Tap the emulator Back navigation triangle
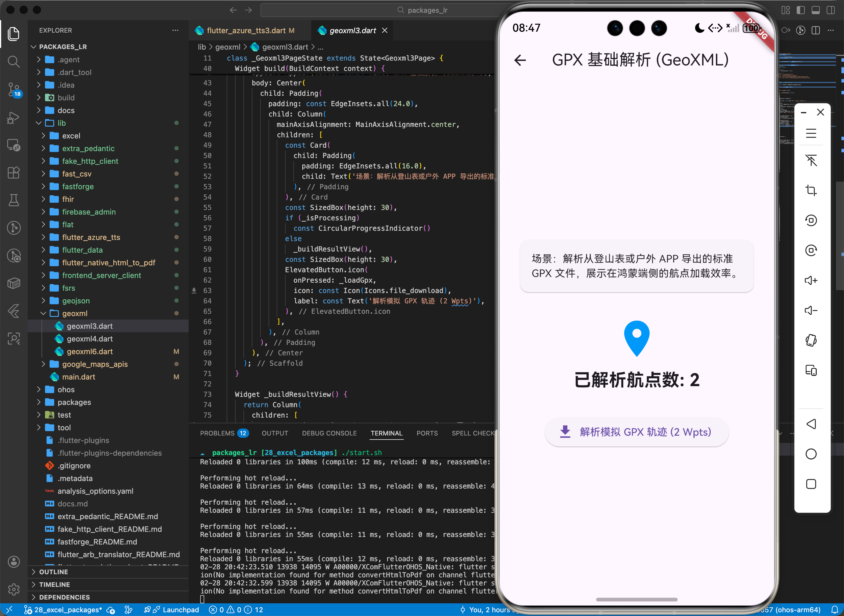 tap(811, 424)
